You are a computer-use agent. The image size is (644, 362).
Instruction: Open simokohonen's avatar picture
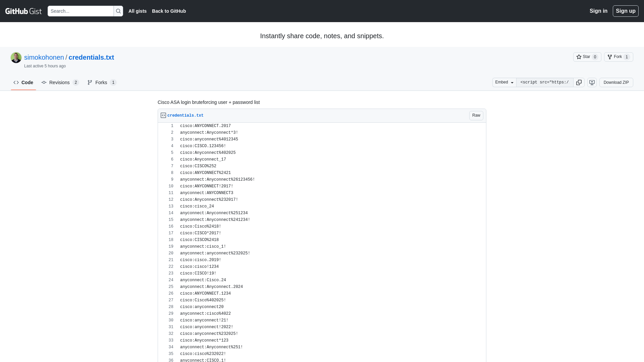[x=16, y=57]
